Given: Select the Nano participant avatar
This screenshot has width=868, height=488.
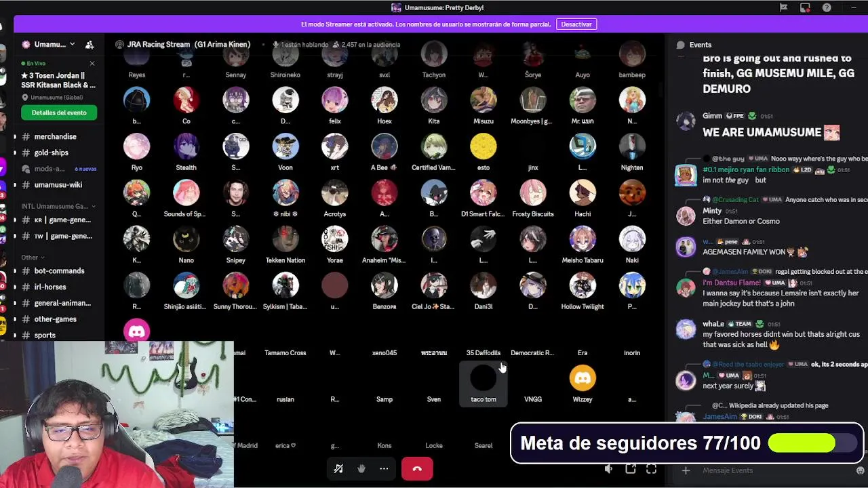Looking at the screenshot, I should (x=186, y=239).
